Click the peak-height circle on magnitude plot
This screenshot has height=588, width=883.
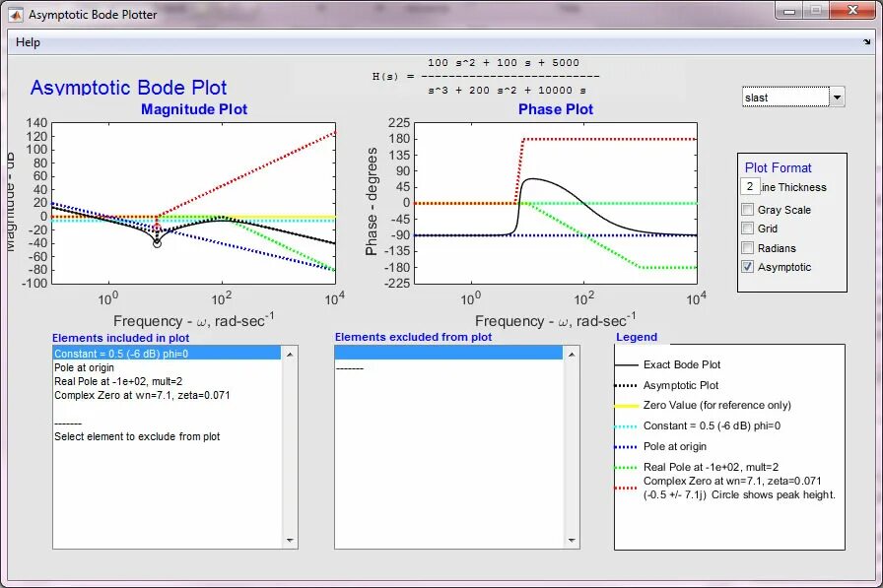(x=157, y=243)
